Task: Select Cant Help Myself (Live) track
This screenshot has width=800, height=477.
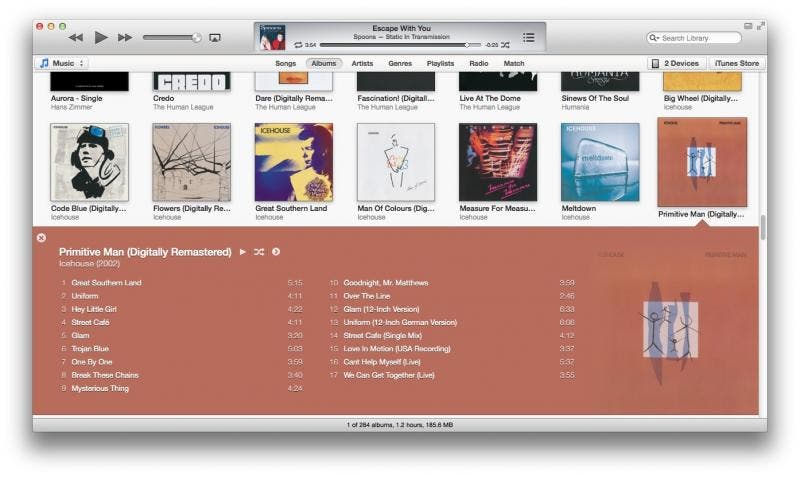Action: coord(452,362)
